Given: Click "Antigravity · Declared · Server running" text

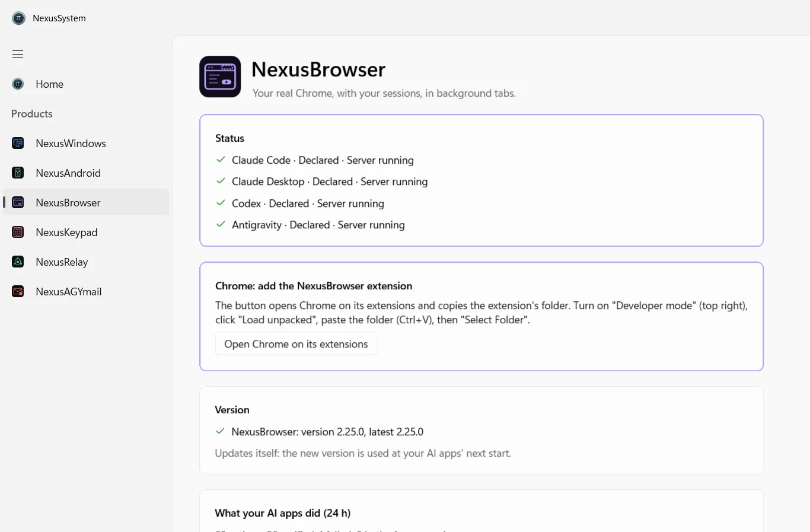Looking at the screenshot, I should 318,225.
